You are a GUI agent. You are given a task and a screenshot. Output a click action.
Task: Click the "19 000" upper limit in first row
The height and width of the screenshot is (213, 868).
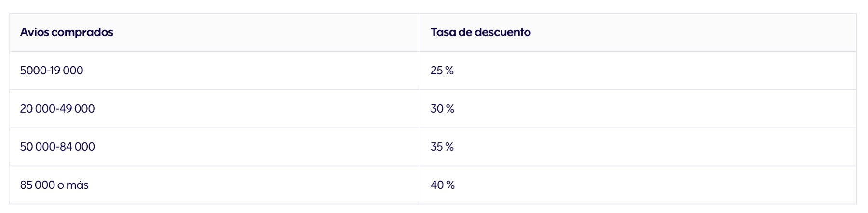68,71
